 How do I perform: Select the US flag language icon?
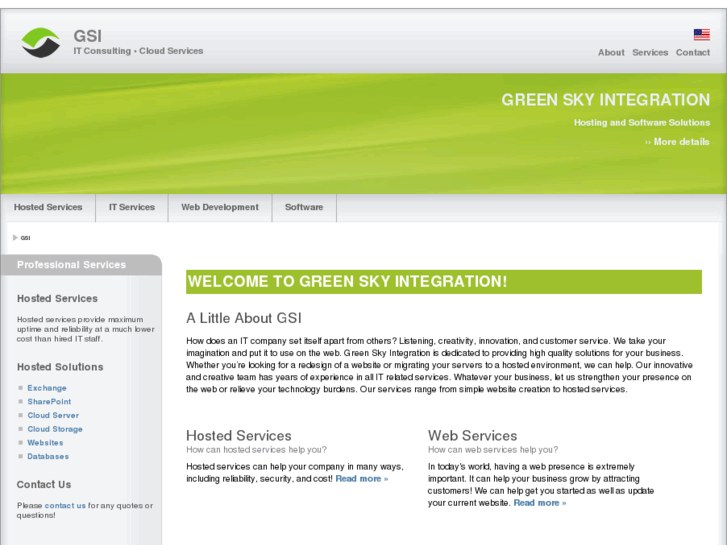click(701, 35)
